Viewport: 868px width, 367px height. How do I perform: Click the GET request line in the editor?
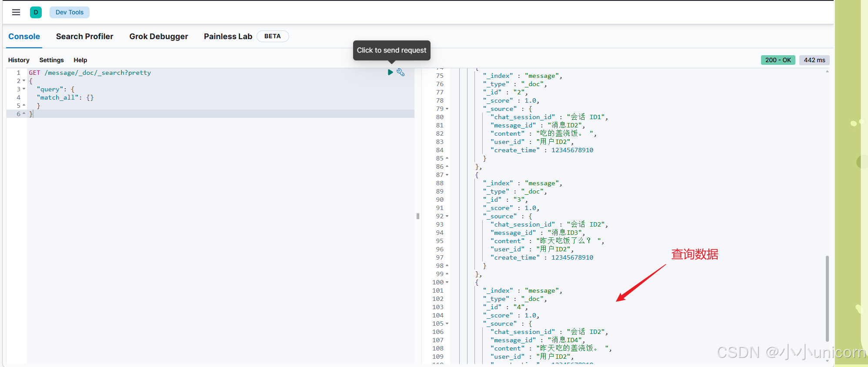(90, 73)
